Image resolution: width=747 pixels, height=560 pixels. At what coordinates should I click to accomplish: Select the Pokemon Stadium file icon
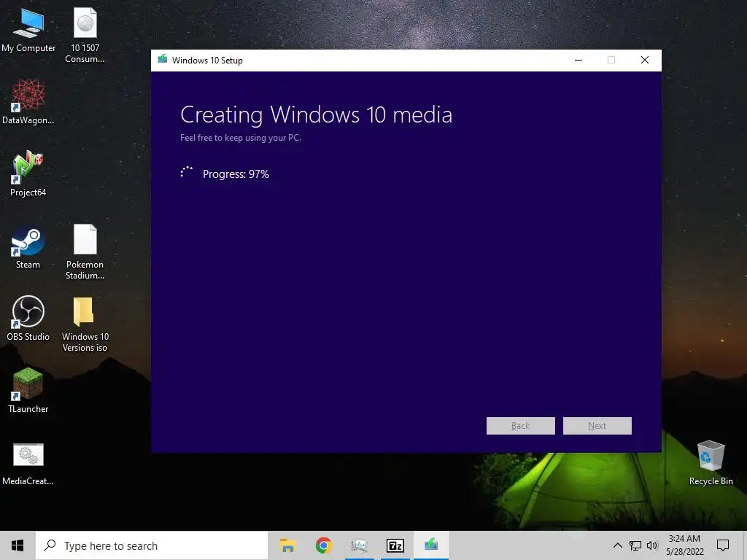pyautogui.click(x=85, y=252)
